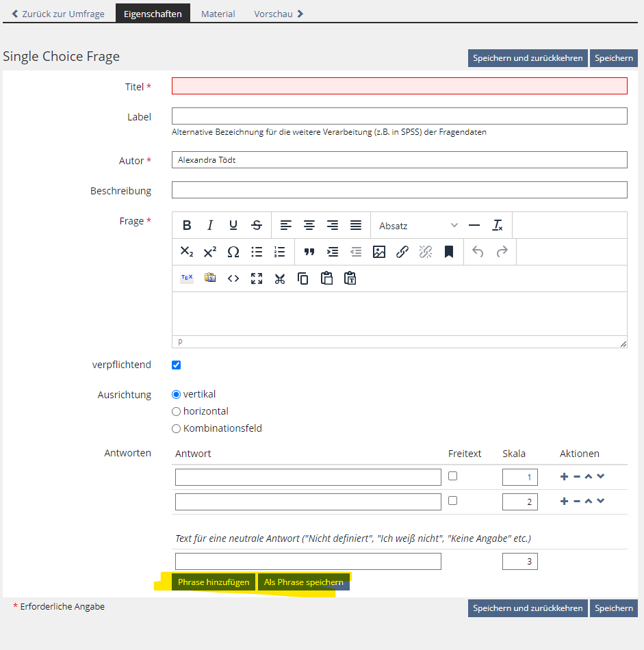Focus the Titel input field

(x=400, y=86)
